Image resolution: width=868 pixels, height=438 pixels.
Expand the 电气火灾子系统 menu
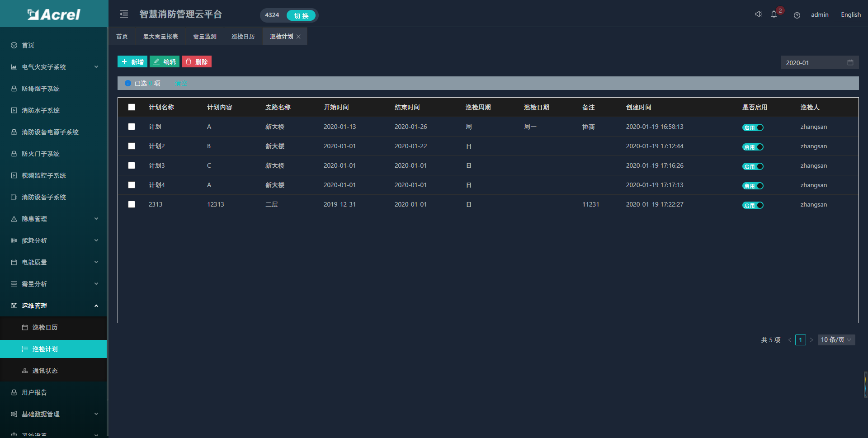53,67
